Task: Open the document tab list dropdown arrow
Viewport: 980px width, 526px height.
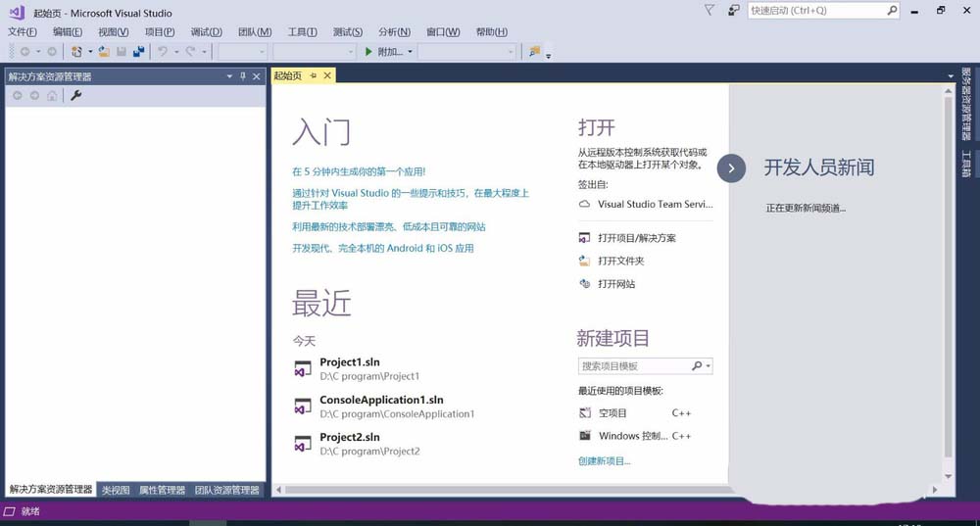Action: coord(951,76)
